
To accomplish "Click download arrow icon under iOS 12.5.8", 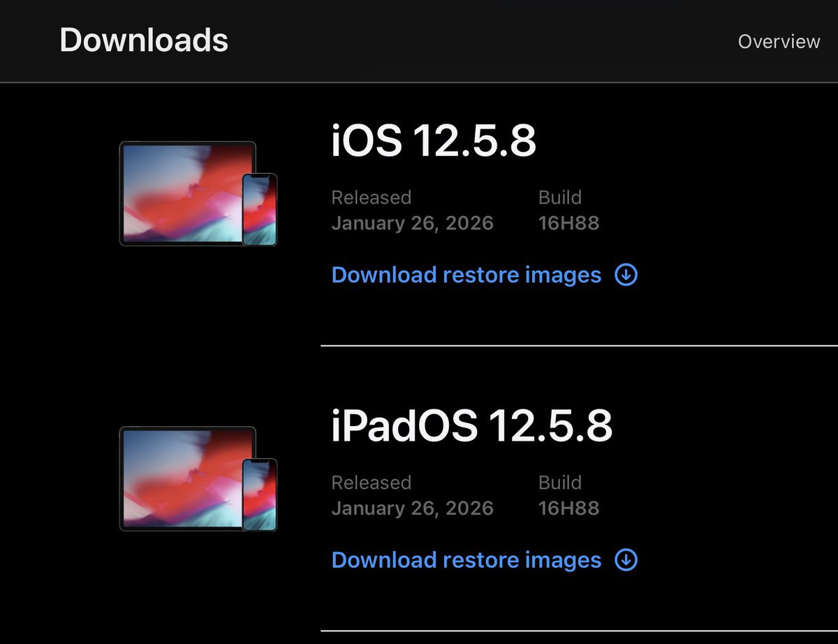I will (626, 275).
